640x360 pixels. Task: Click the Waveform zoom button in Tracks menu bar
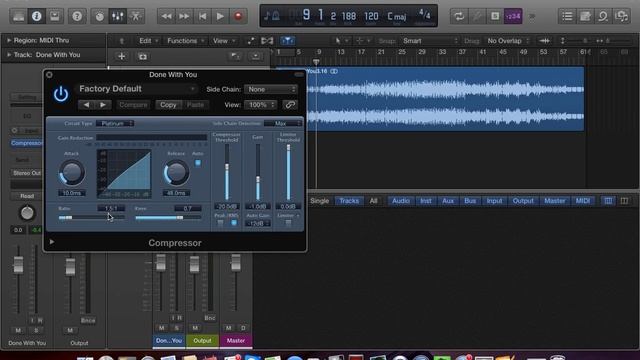point(544,41)
